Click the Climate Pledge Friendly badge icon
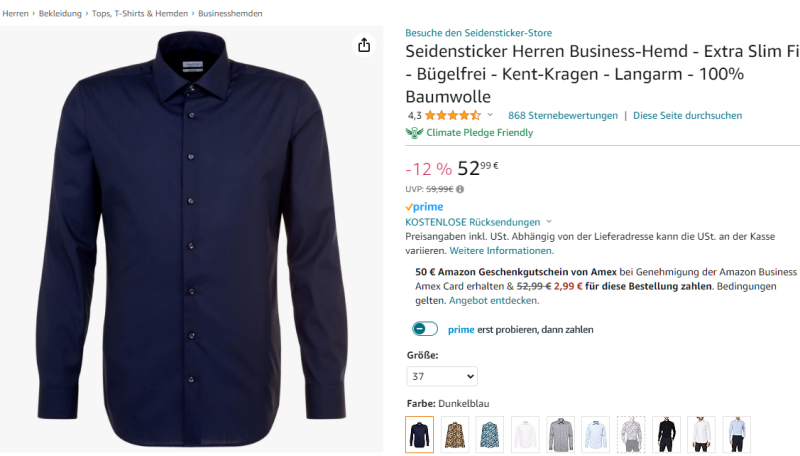800x456 pixels. tap(414, 132)
